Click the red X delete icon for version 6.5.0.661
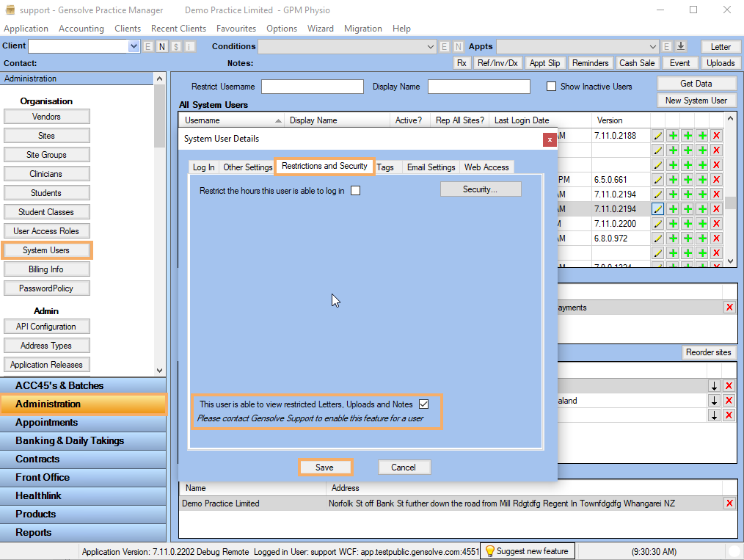The height and width of the screenshot is (560, 744). (x=716, y=180)
